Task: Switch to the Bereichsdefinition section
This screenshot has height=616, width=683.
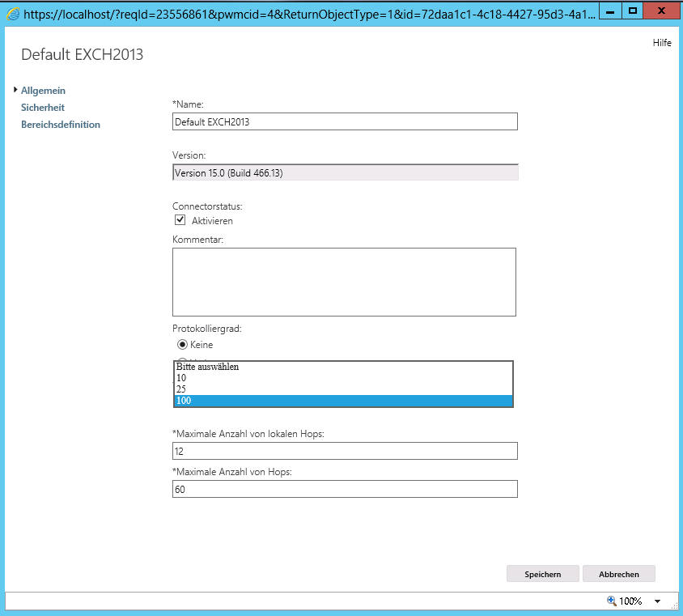Action: click(x=61, y=125)
